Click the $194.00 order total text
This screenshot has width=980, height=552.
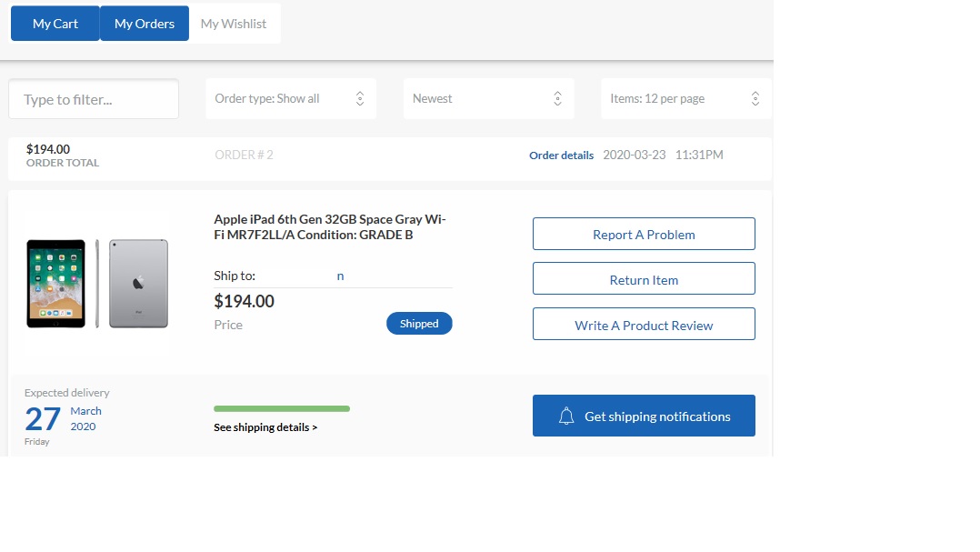click(x=48, y=149)
